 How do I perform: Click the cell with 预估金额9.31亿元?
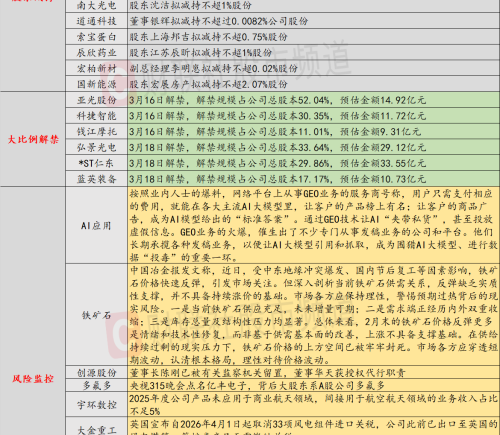pos(313,131)
